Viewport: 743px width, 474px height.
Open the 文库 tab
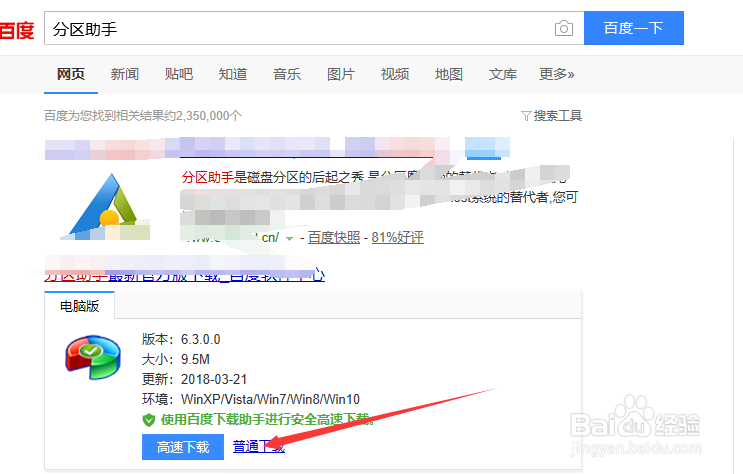(x=503, y=74)
